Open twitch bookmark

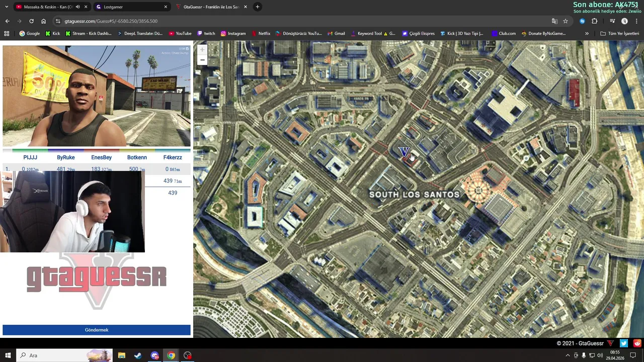click(x=206, y=34)
